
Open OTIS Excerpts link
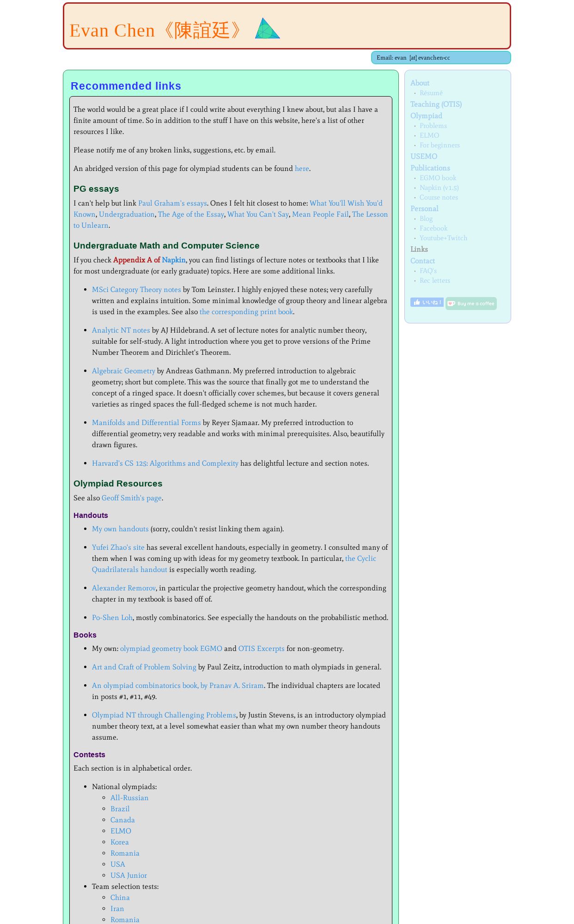[262, 649]
